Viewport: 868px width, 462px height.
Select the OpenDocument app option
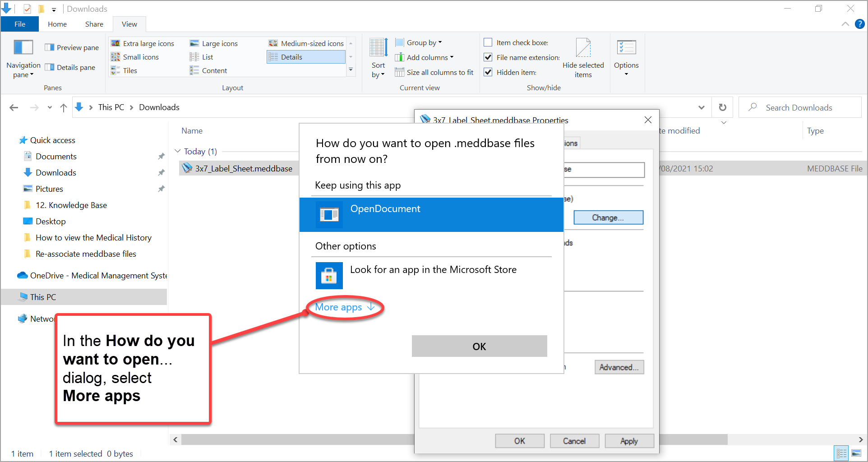[431, 215]
